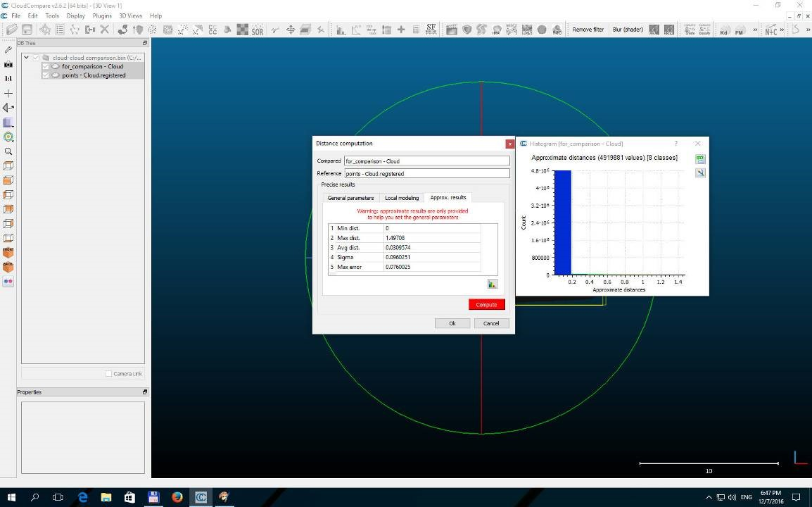This screenshot has width=812, height=507.
Task: Click the second icon below export in Histogram
Action: click(700, 173)
